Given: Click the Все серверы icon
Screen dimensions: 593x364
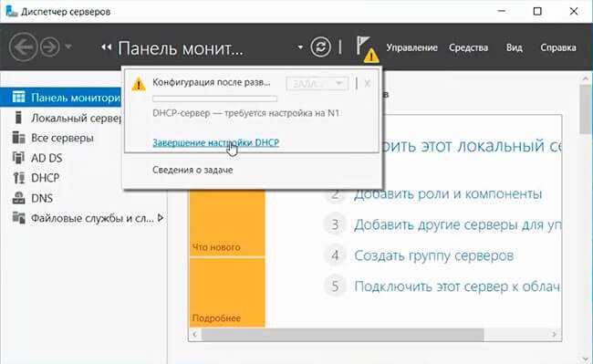Looking at the screenshot, I should pyautogui.click(x=18, y=138).
